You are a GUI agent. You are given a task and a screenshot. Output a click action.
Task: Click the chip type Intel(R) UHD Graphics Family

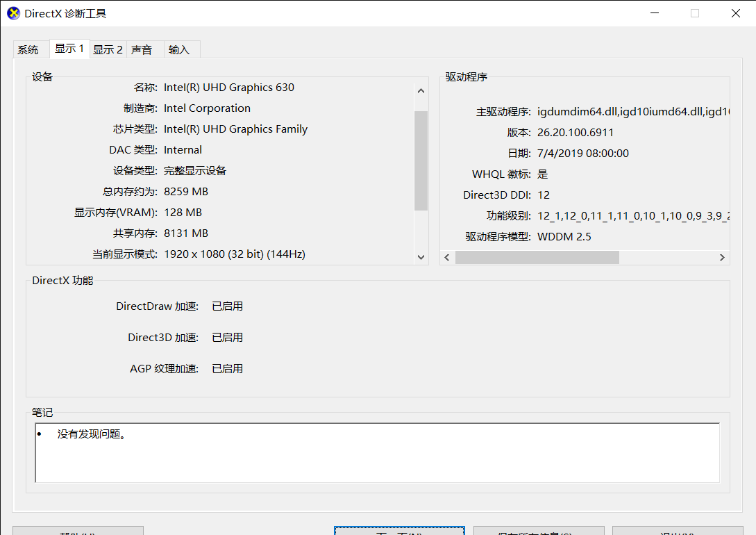[x=236, y=129]
